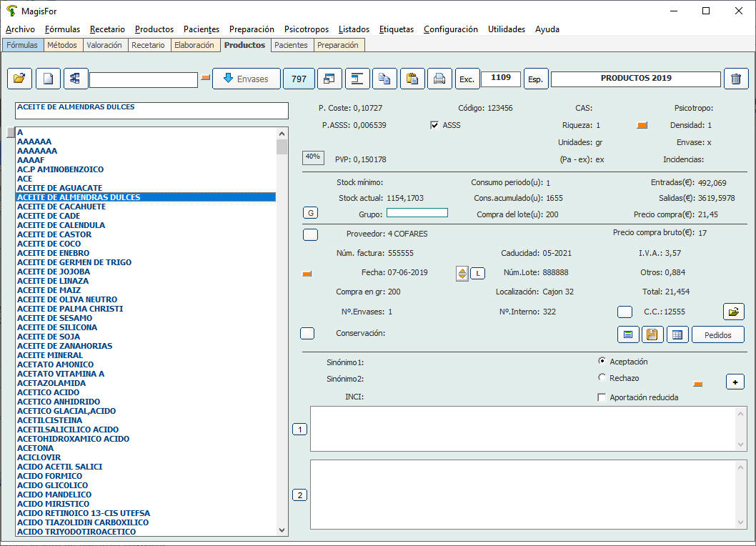Select ACEITE DE JOJOBA in product list
This screenshot has width=756, height=546.
tap(54, 272)
